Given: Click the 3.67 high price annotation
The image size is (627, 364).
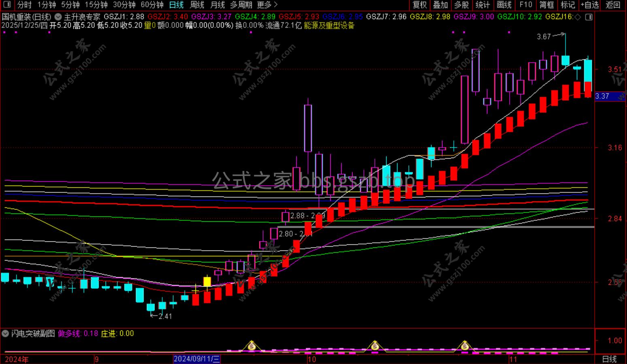Looking at the screenshot, I should (x=544, y=37).
